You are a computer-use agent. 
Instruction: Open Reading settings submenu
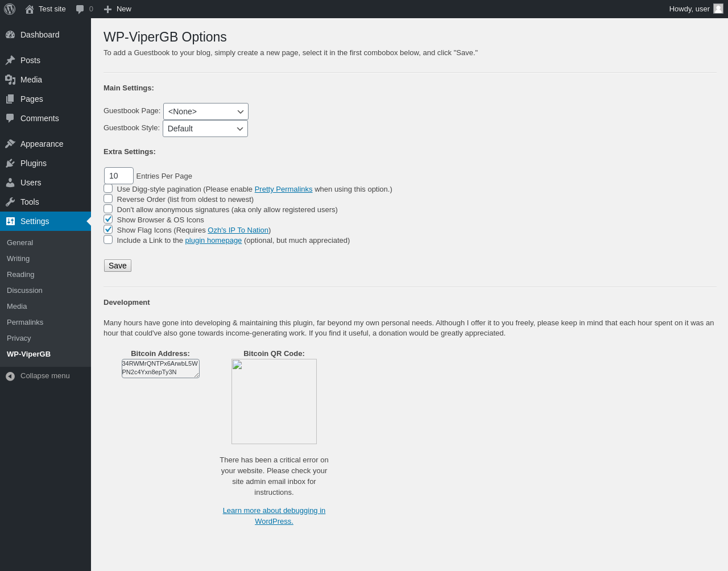pyautogui.click(x=20, y=274)
